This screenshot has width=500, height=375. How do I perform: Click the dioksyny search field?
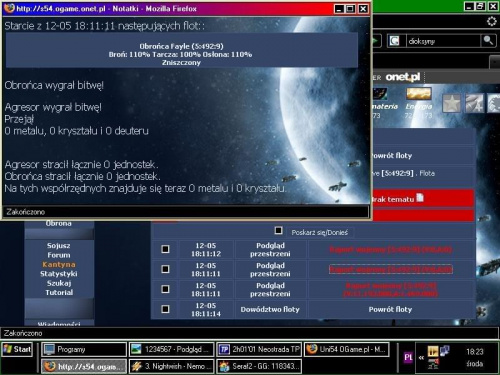(x=443, y=41)
